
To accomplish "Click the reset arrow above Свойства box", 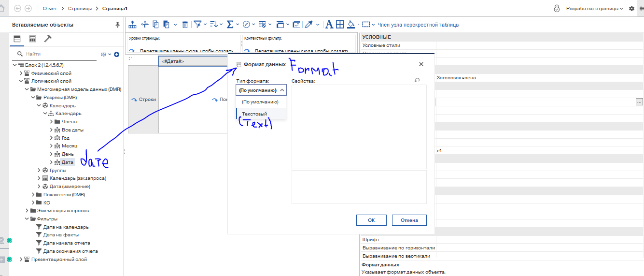I will (x=417, y=80).
